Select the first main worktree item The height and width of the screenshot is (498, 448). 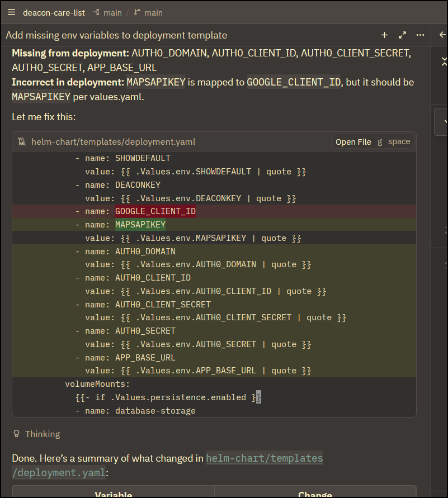108,13
